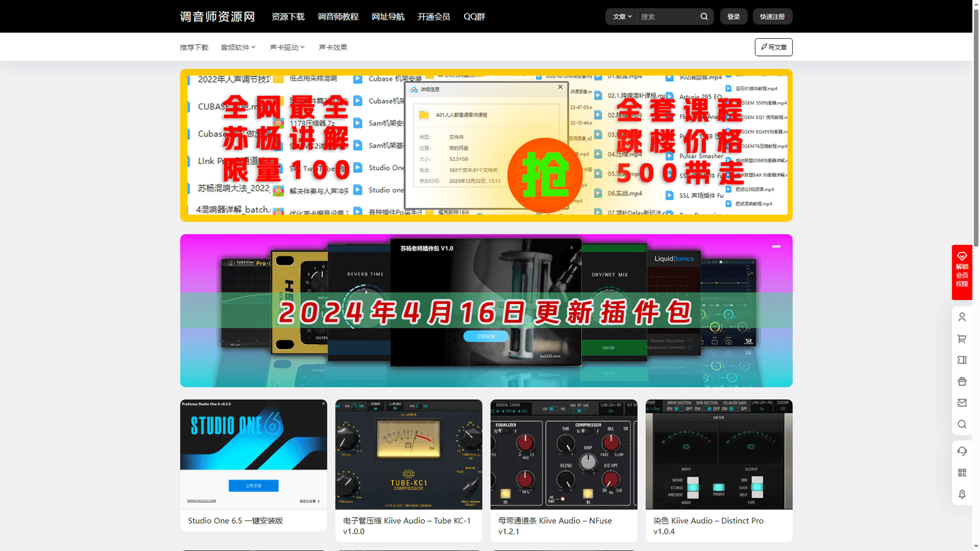The width and height of the screenshot is (980, 551).
Task: Click the white dash indicator on plugin banner
Action: (776, 246)
